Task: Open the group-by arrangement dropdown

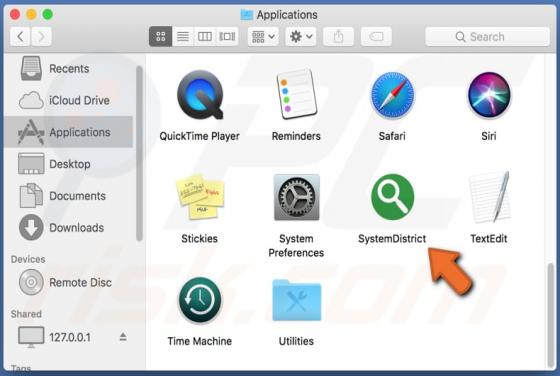Action: click(x=263, y=36)
